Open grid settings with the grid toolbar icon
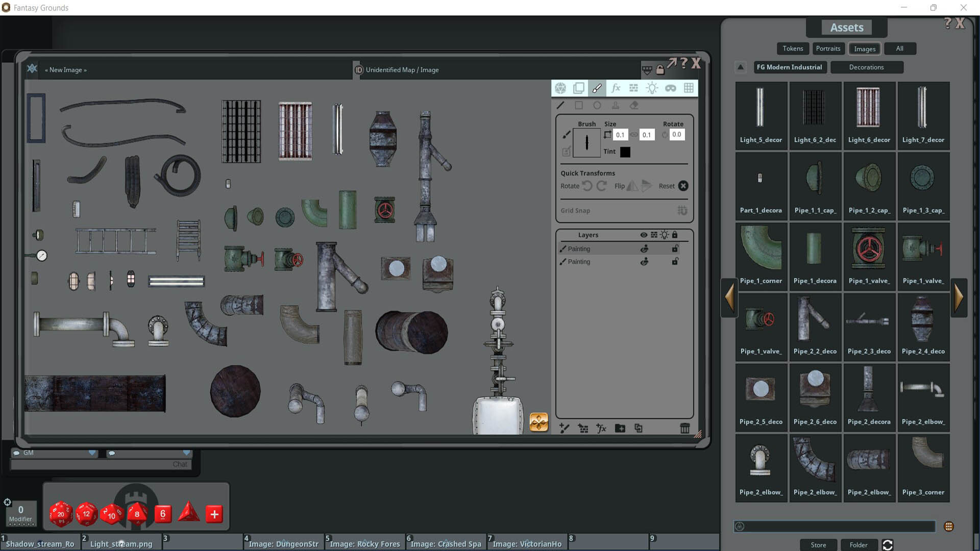The height and width of the screenshot is (551, 980). (x=689, y=88)
